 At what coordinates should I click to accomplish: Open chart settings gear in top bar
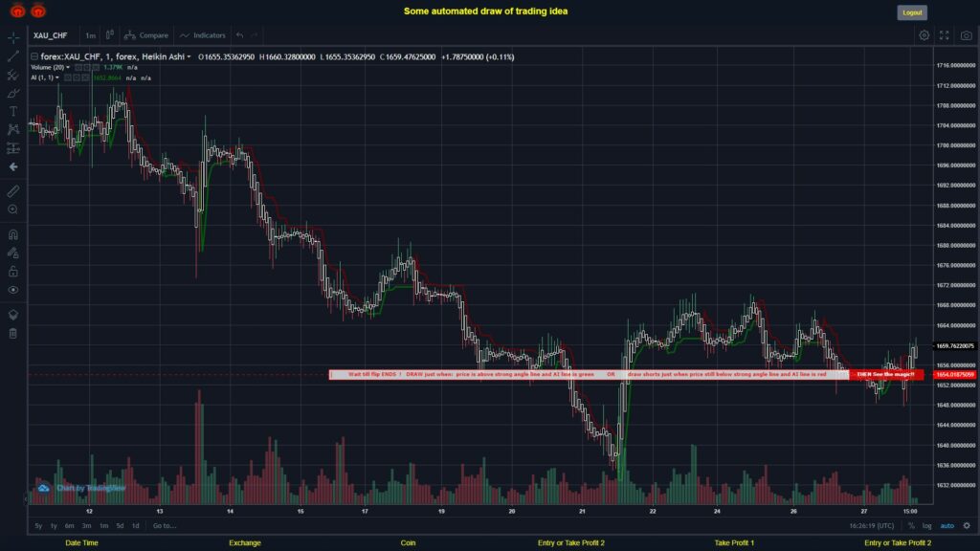point(924,35)
